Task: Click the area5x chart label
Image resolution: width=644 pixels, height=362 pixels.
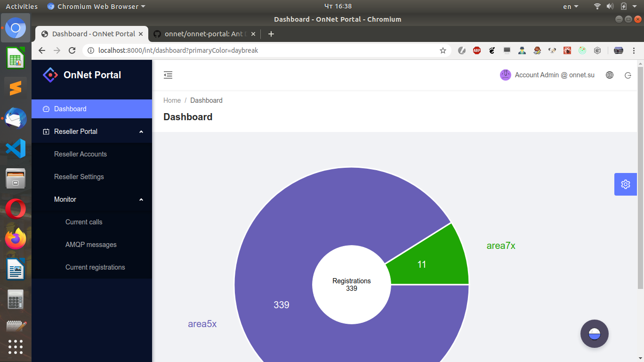Action: click(x=202, y=324)
